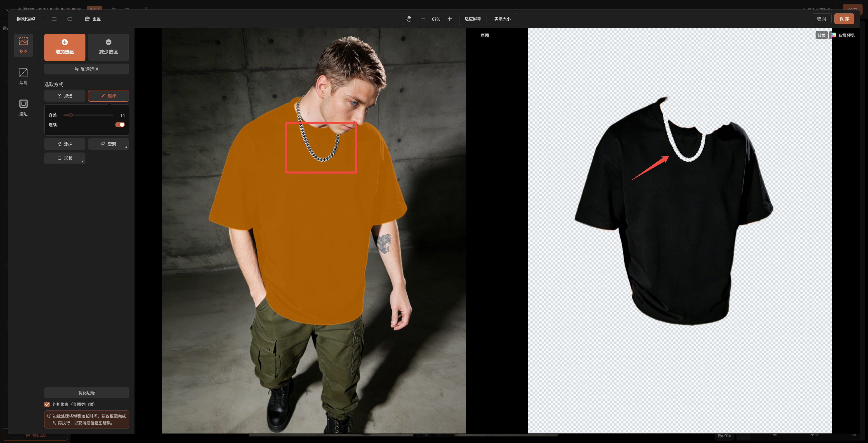
Task: Open 我的任务 in the background window
Action: tap(724, 436)
